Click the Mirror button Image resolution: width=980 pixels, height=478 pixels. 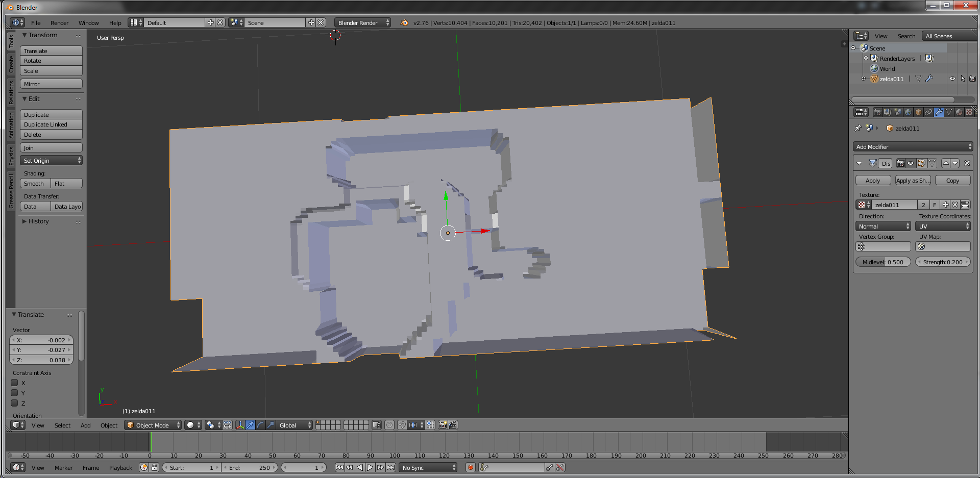51,84
